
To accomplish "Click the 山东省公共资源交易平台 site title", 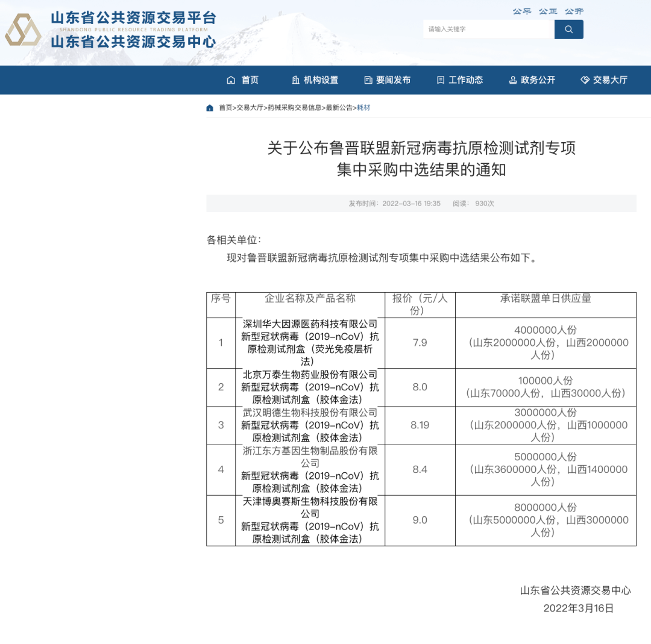I will pos(133,18).
